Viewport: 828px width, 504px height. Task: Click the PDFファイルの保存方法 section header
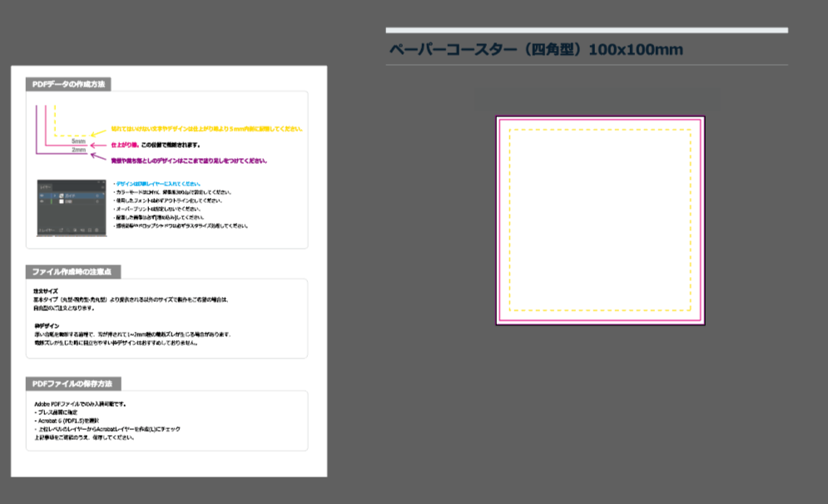[74, 383]
